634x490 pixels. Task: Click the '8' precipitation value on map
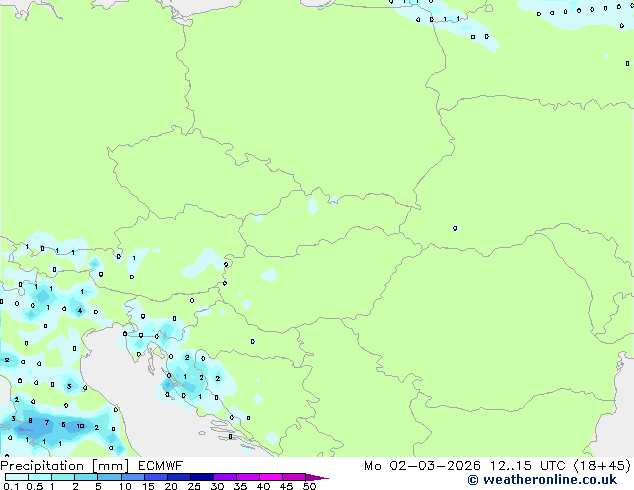coord(30,421)
